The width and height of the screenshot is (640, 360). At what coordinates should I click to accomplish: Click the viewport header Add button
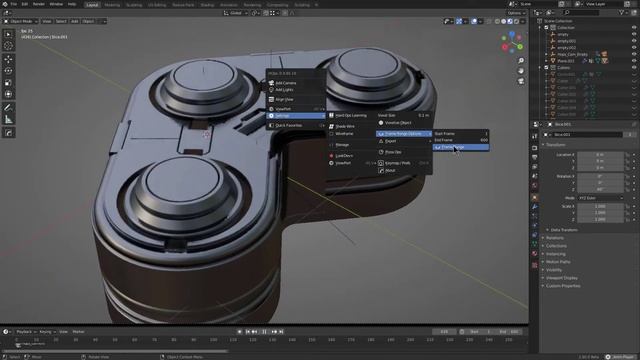pos(74,21)
